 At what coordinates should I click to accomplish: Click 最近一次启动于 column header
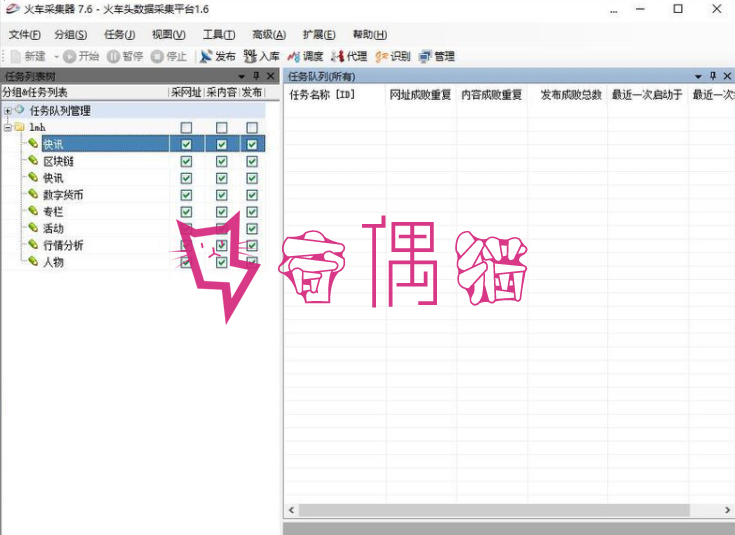pyautogui.click(x=647, y=95)
